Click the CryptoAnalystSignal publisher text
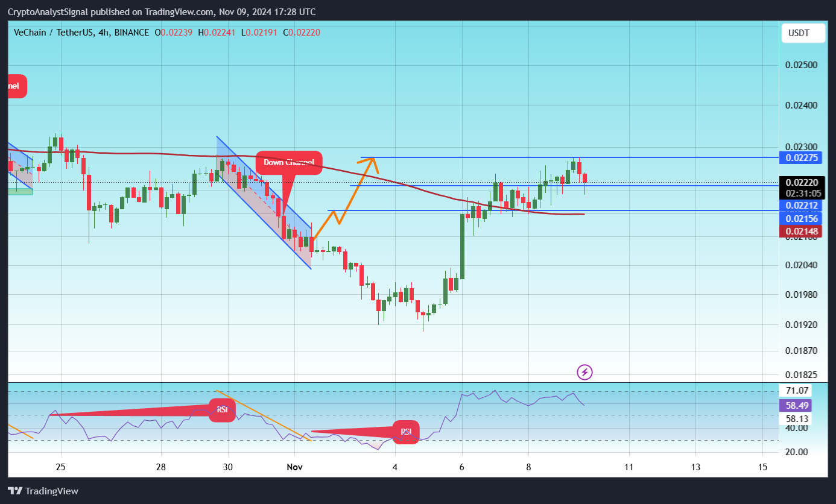 tap(45, 12)
